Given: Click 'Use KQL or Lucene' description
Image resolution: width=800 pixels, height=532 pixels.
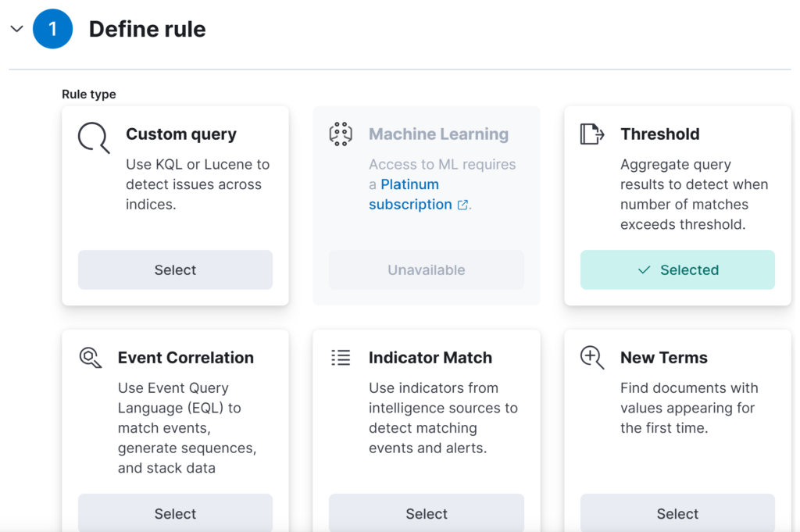Looking at the screenshot, I should 198,184.
